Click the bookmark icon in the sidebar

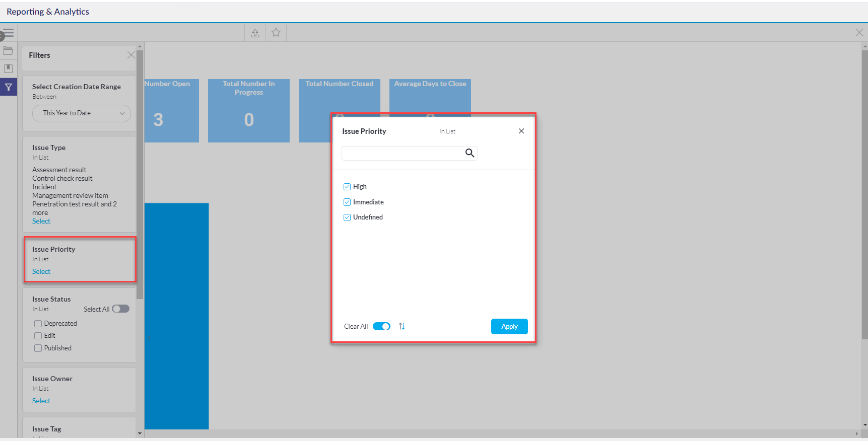pyautogui.click(x=8, y=68)
